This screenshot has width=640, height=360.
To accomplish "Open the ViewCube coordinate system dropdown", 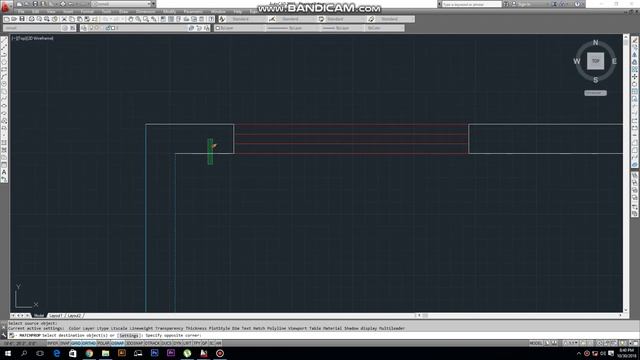I will (596, 93).
